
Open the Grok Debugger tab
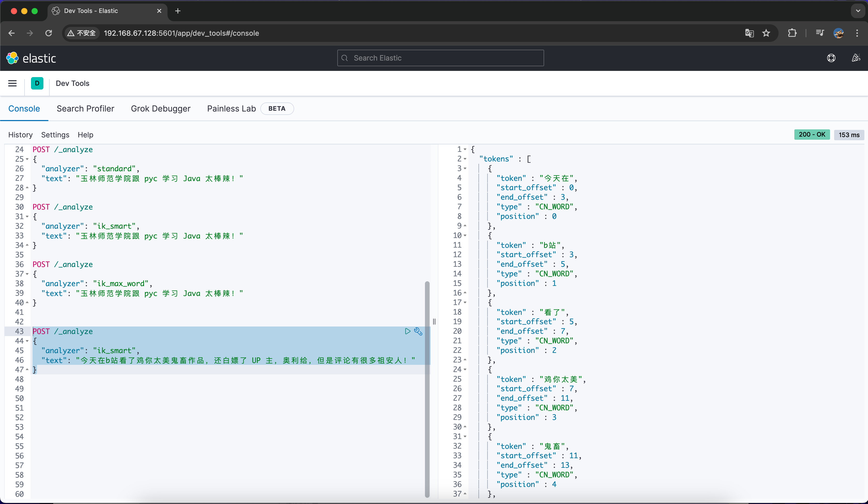[x=161, y=109]
